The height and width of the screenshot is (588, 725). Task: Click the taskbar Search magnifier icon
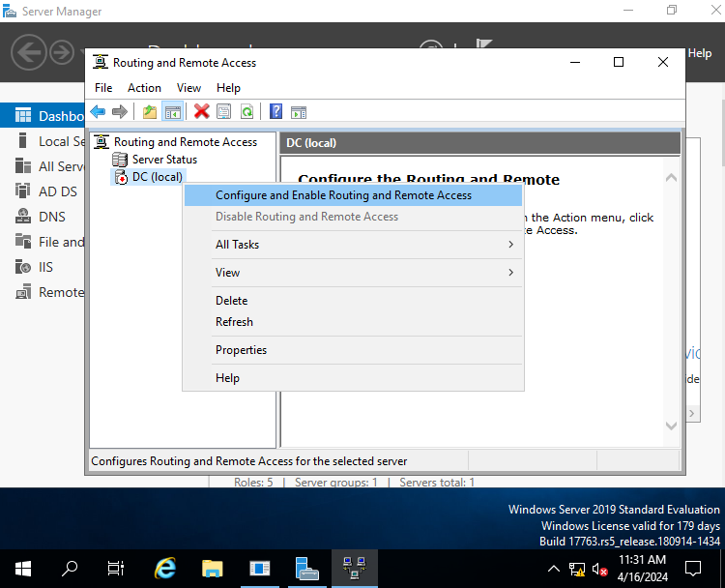click(x=70, y=569)
